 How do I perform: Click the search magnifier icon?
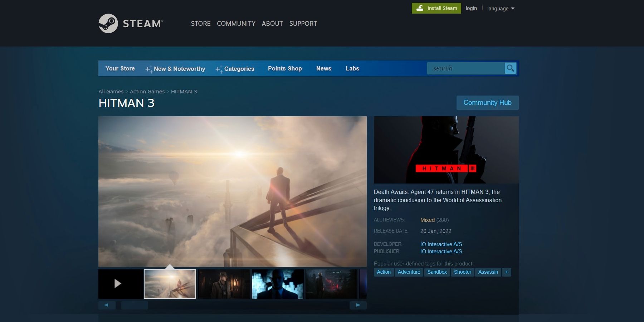pos(511,68)
